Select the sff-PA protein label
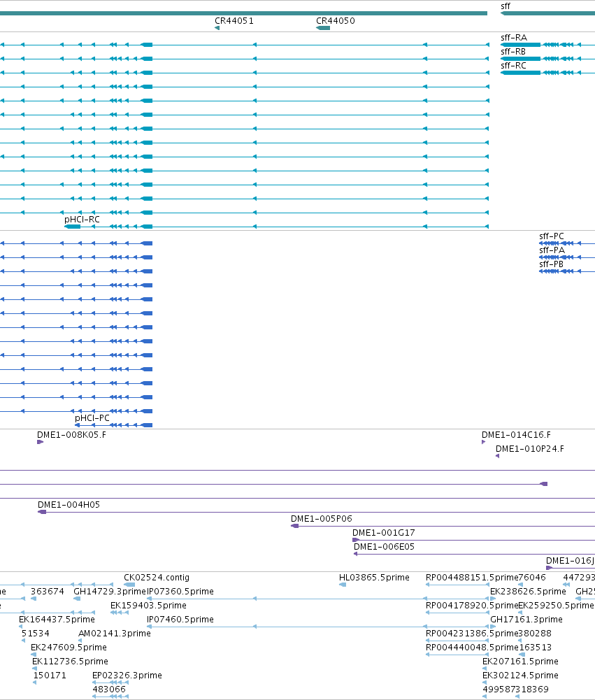595x700 pixels. [552, 250]
